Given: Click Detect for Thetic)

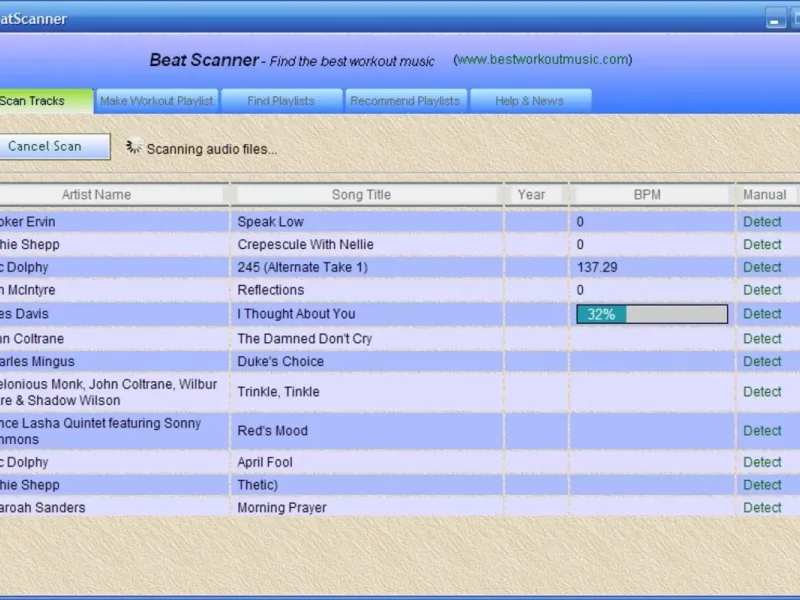Looking at the screenshot, I should [762, 485].
